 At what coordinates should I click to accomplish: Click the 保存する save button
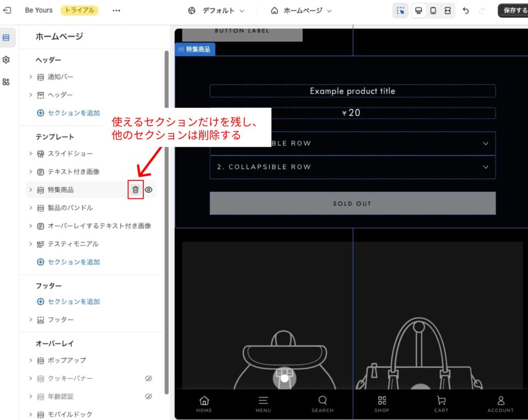(x=514, y=10)
